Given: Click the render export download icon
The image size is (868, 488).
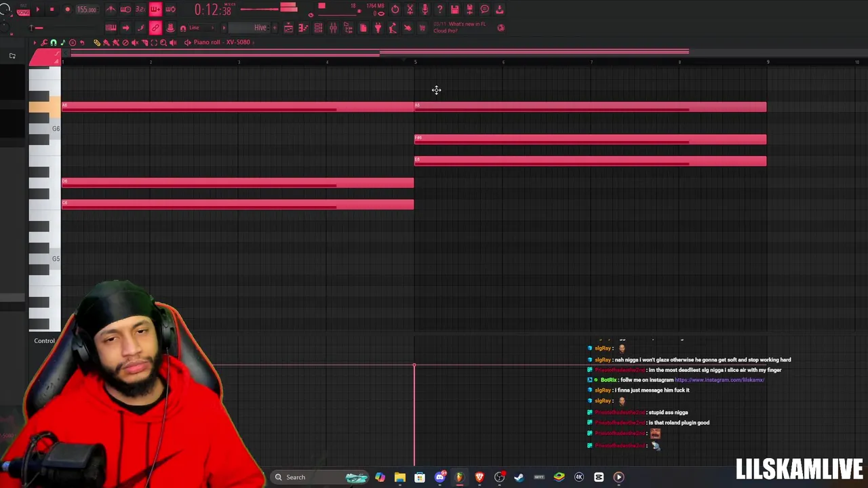Looking at the screenshot, I should point(500,9).
